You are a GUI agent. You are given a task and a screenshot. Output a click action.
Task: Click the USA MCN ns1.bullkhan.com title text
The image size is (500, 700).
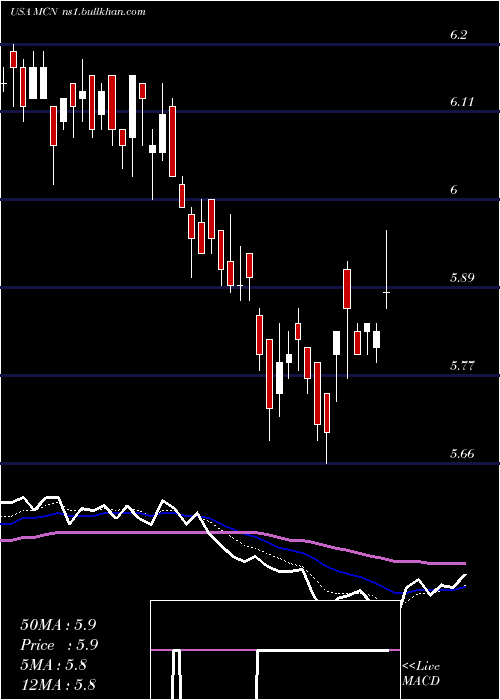pos(78,12)
